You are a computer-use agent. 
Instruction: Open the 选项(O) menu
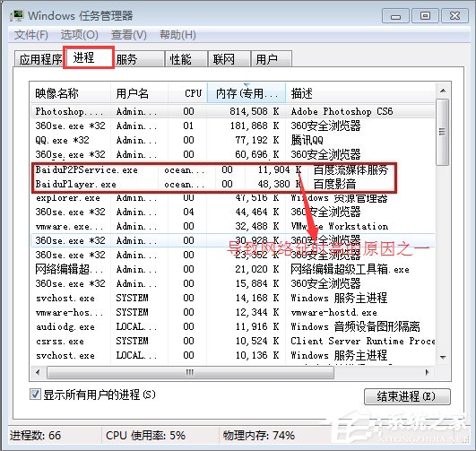pos(79,35)
